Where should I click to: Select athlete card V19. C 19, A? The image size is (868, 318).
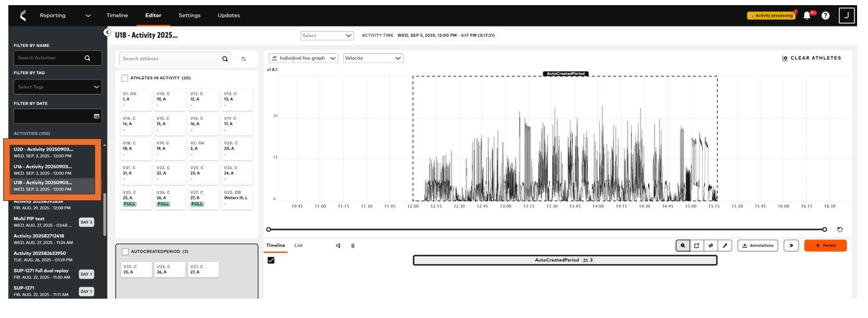click(170, 149)
